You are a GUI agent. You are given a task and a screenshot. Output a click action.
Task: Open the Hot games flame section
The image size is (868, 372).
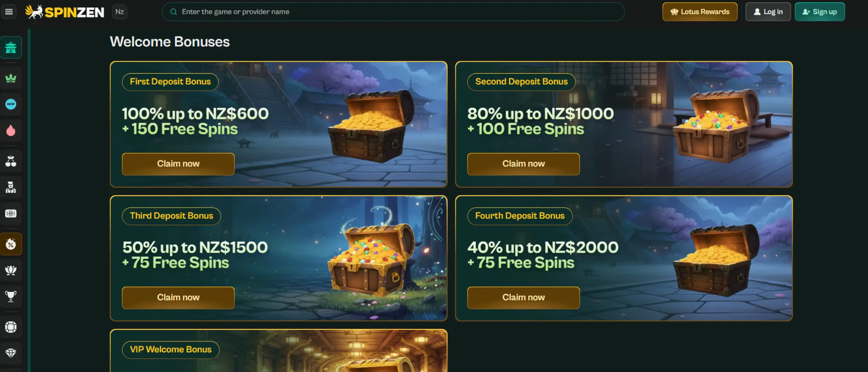point(10,130)
